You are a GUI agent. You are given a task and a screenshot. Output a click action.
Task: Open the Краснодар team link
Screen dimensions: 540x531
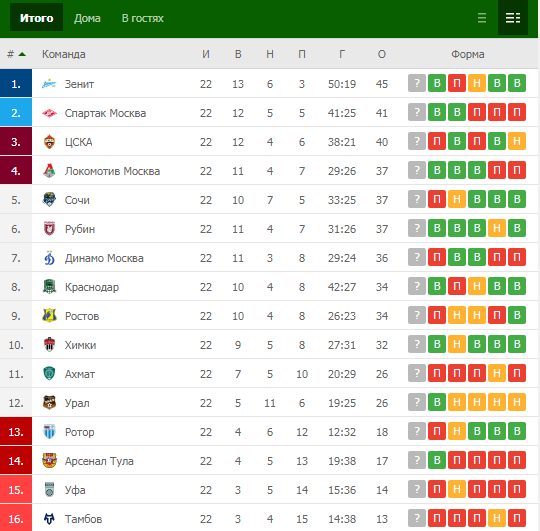tap(92, 287)
